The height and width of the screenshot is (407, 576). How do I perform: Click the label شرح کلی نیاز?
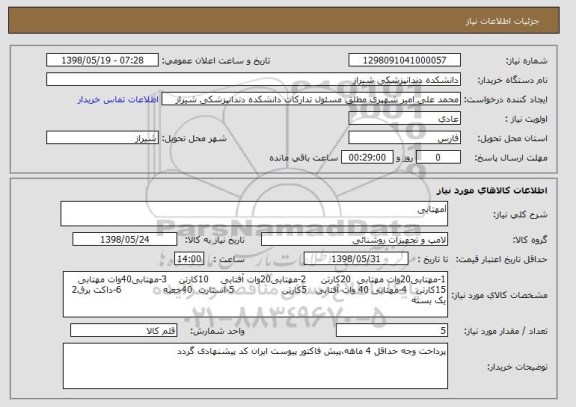click(520, 215)
